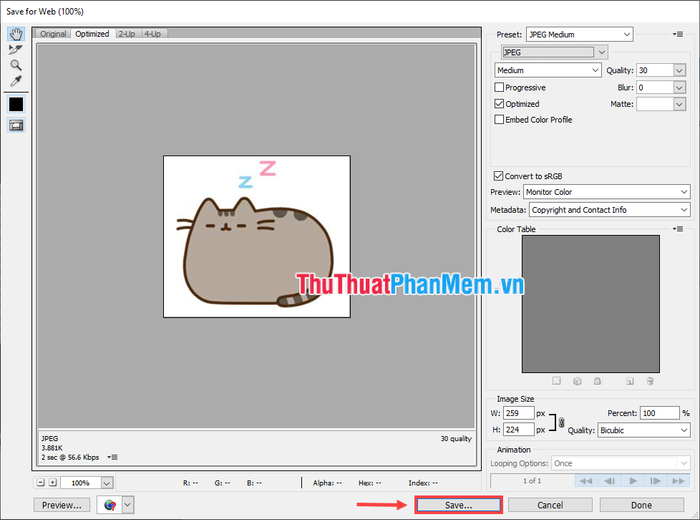This screenshot has width=700, height=520.
Task: Open the JPEG file format dropdown
Action: pyautogui.click(x=554, y=52)
